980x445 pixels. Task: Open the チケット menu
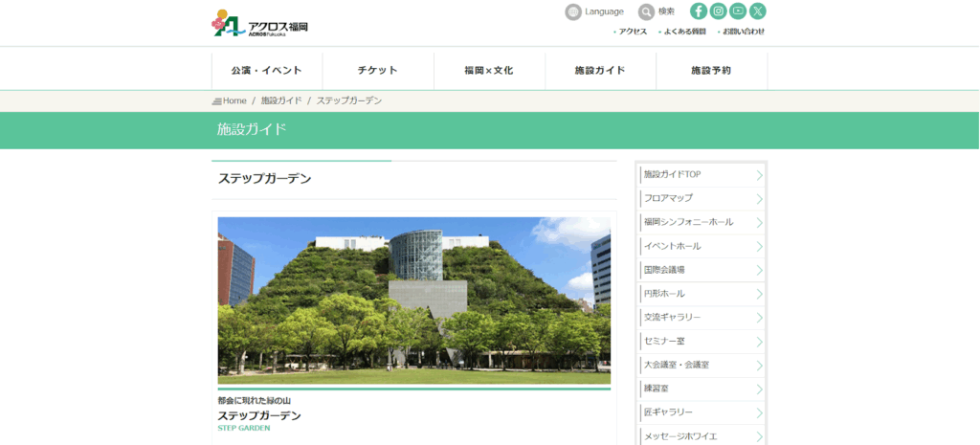tap(377, 71)
